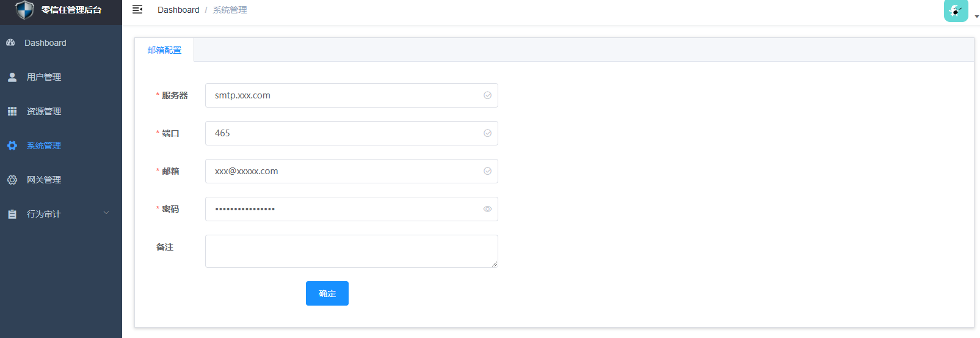This screenshot has height=338, width=980.
Task: Open the avatar dropdown arrow
Action: (977, 17)
